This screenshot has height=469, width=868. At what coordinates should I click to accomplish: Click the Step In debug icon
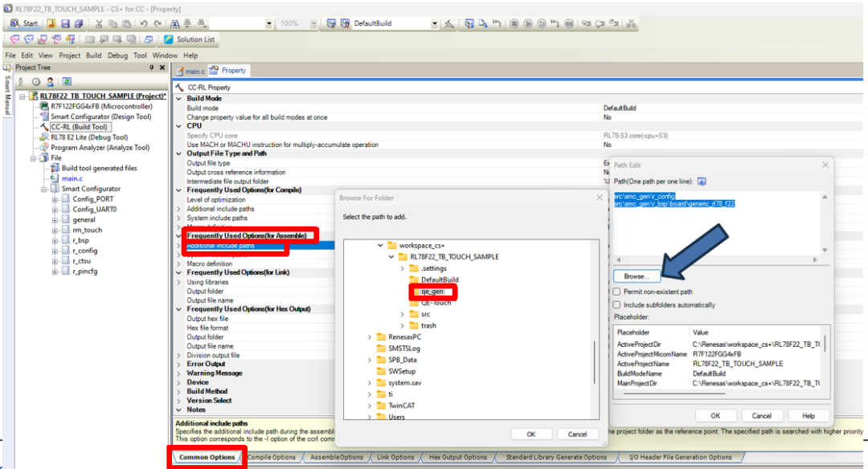(x=586, y=23)
